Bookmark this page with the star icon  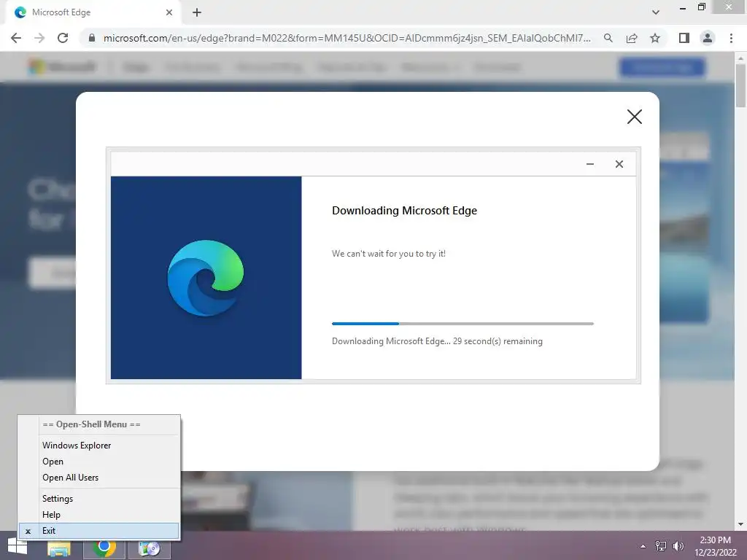coord(655,38)
